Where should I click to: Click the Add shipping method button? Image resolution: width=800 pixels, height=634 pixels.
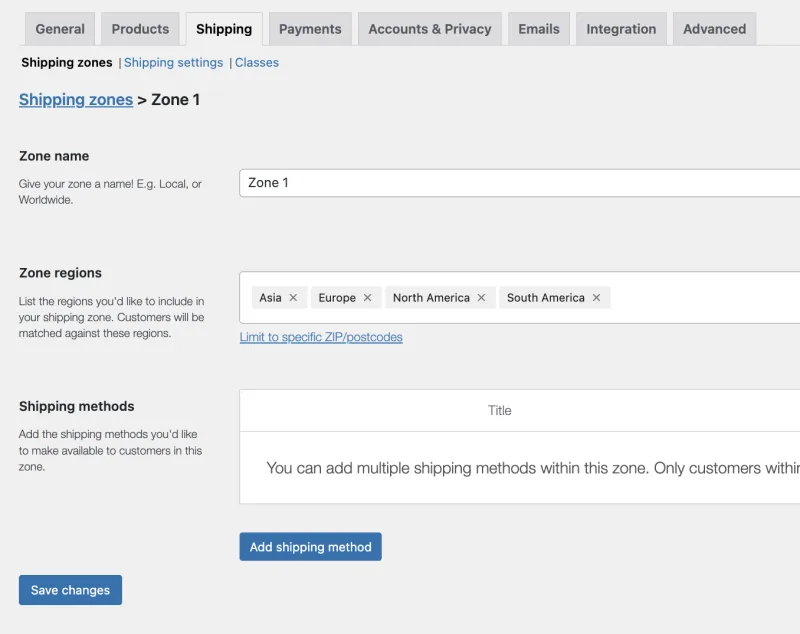click(310, 547)
